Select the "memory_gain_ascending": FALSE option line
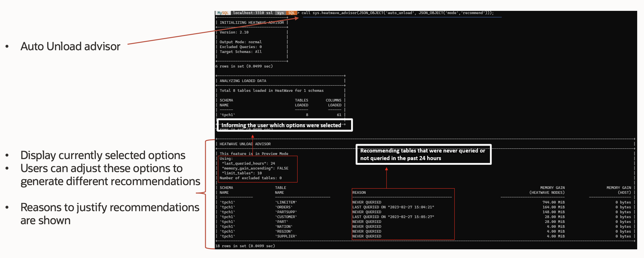The width and height of the screenshot is (644, 258). (255, 168)
